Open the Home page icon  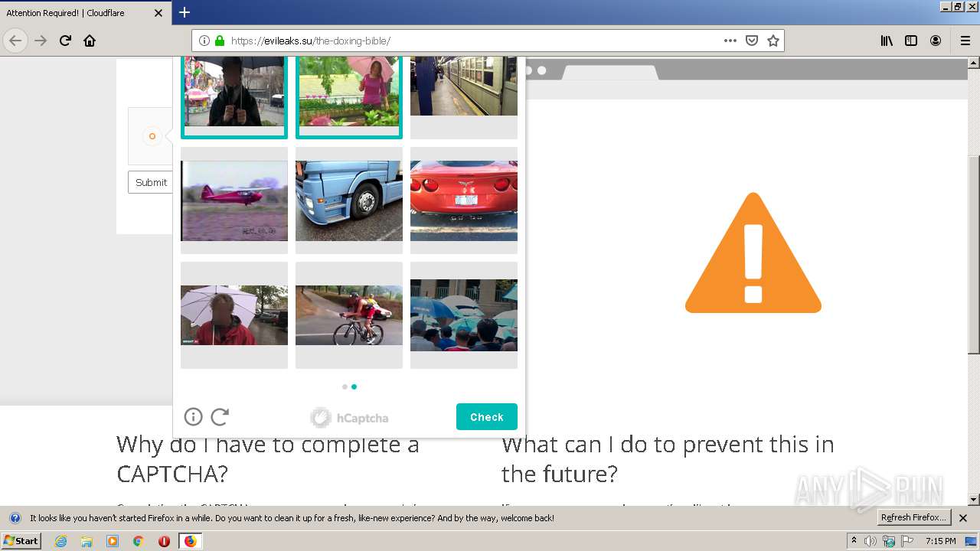[x=90, y=41]
